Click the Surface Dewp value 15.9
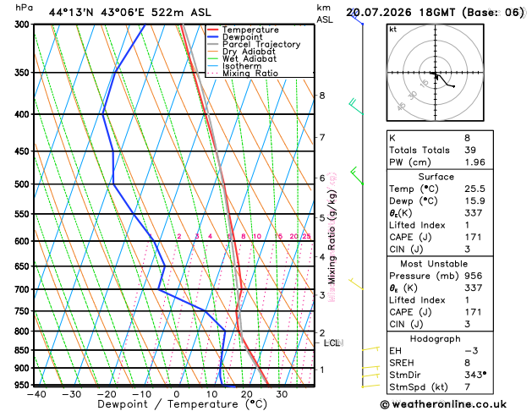This screenshot has height=411, width=532. (x=475, y=200)
